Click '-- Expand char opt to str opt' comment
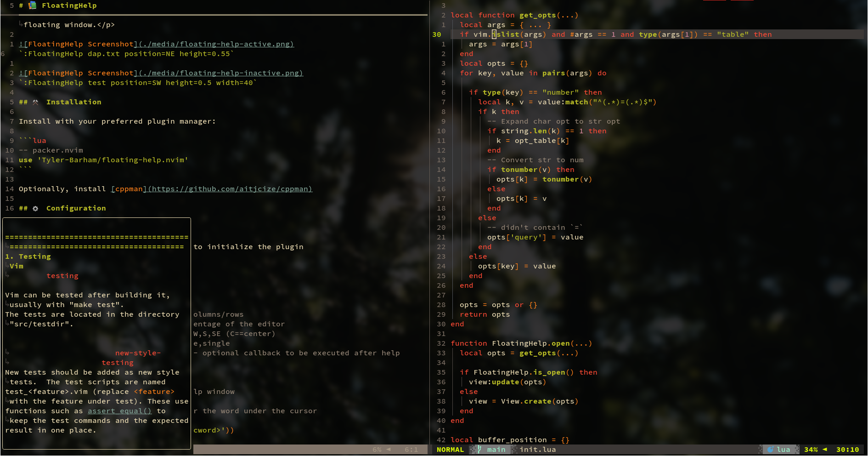This screenshot has height=456, width=868. pyautogui.click(x=553, y=121)
